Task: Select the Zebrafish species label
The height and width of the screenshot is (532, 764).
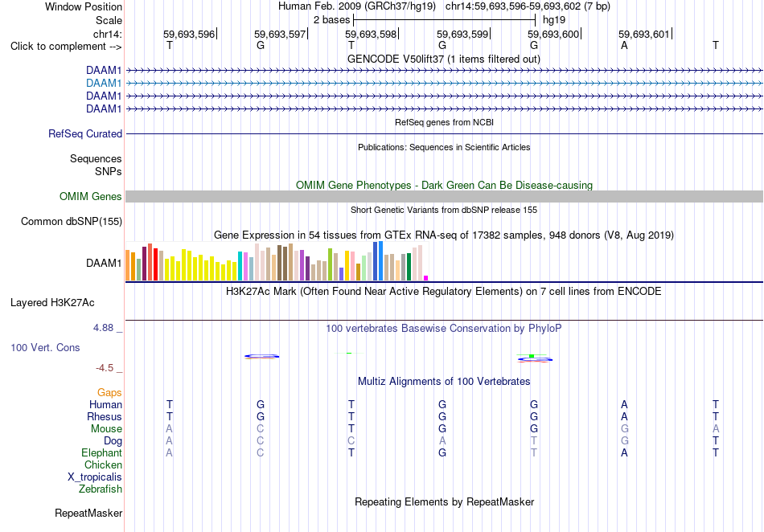Action: [x=101, y=489]
